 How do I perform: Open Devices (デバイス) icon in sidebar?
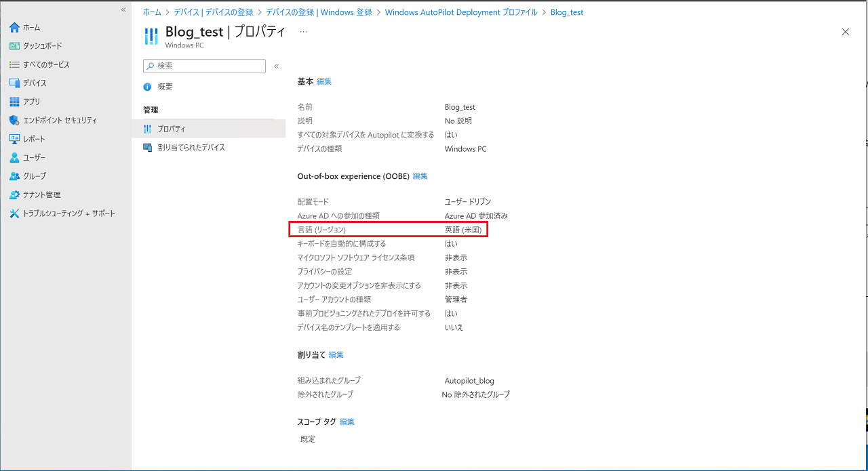pyautogui.click(x=14, y=83)
